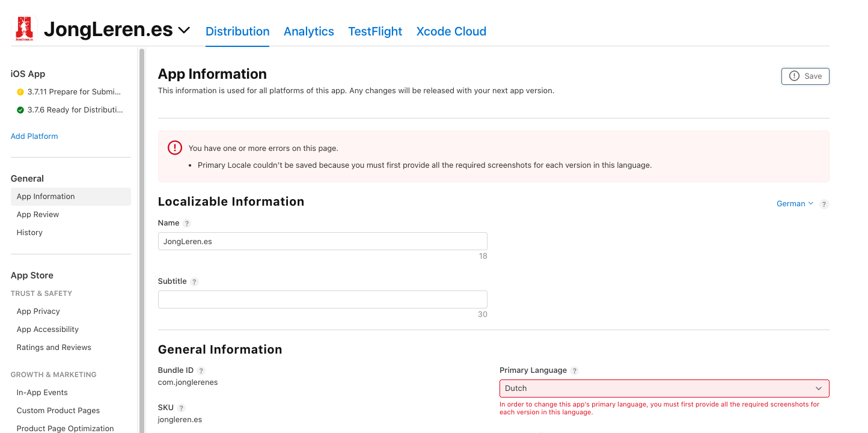Switch to the Distribution tab
The width and height of the screenshot is (868, 433).
click(237, 31)
